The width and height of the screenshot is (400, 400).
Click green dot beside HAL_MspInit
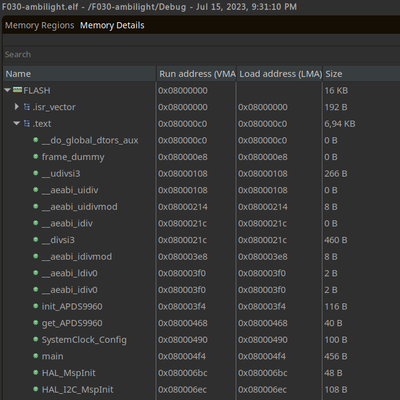(36, 372)
